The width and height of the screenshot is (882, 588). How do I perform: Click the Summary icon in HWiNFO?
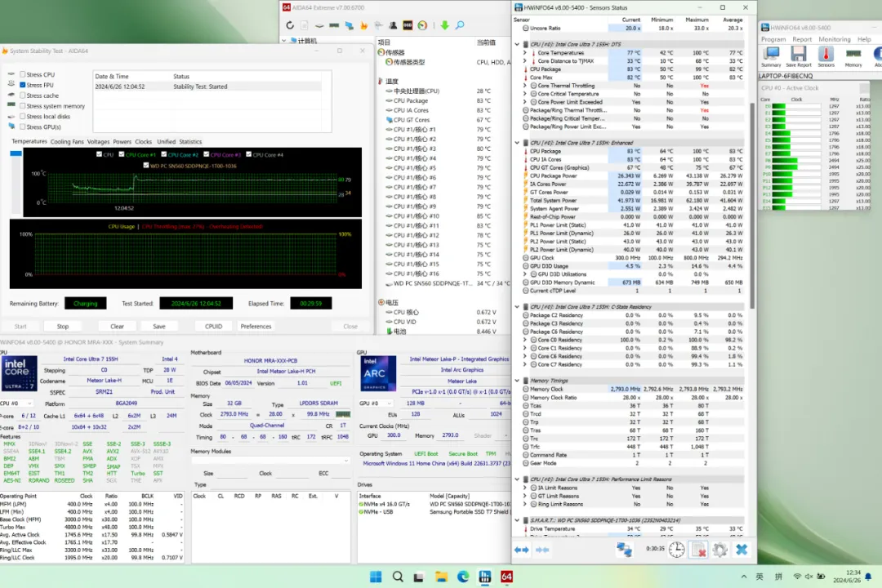tap(771, 55)
